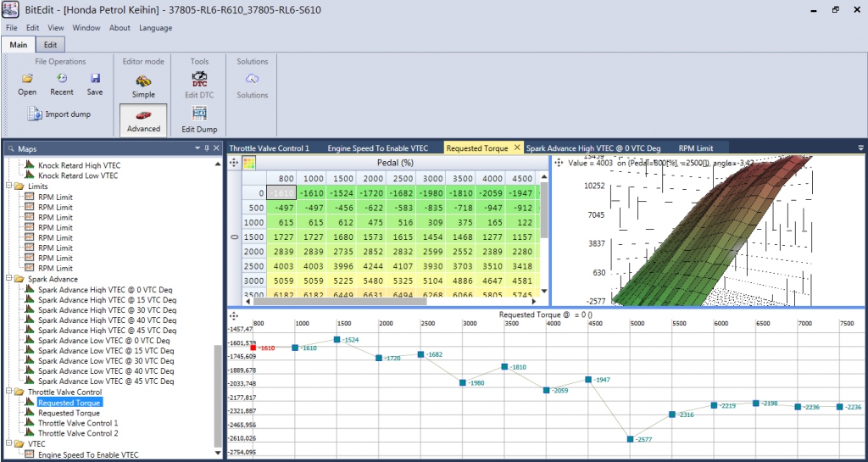
Task: Select the -1524 point on the graph
Action: 337,339
